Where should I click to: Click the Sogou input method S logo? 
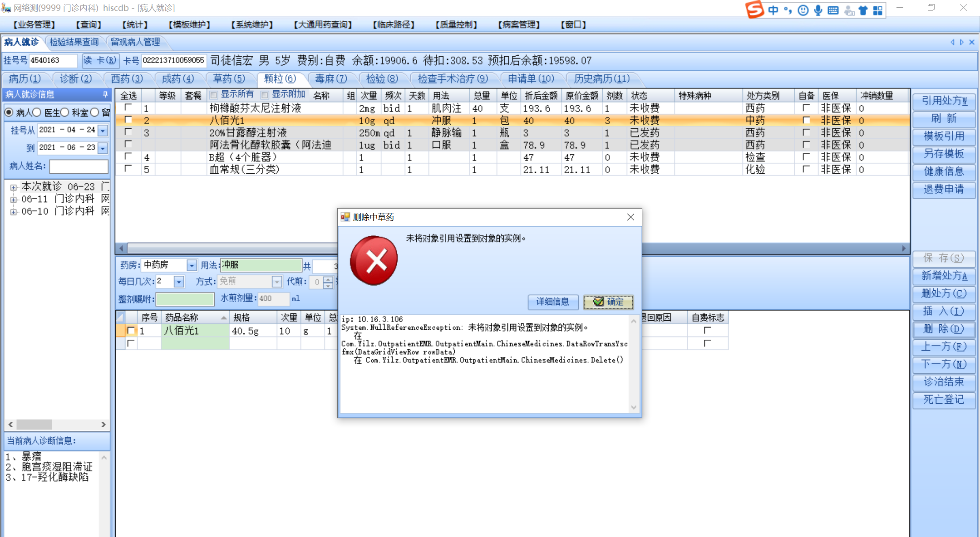pyautogui.click(x=755, y=10)
